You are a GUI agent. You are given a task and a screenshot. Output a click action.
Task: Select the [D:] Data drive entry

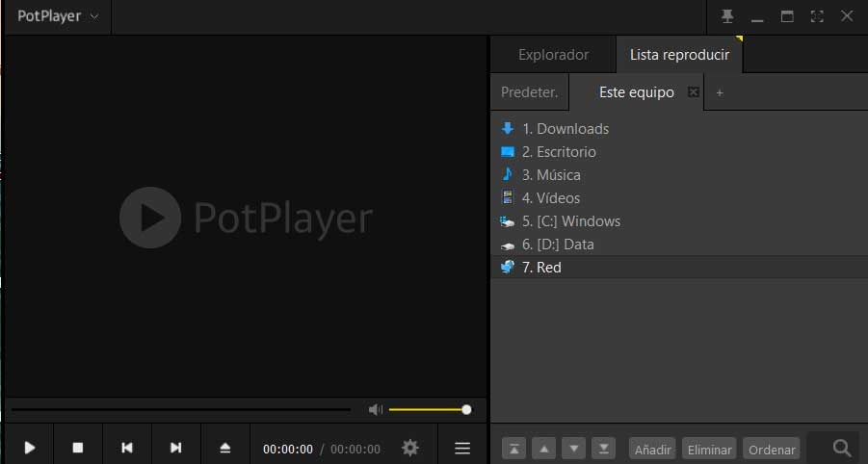click(x=678, y=245)
